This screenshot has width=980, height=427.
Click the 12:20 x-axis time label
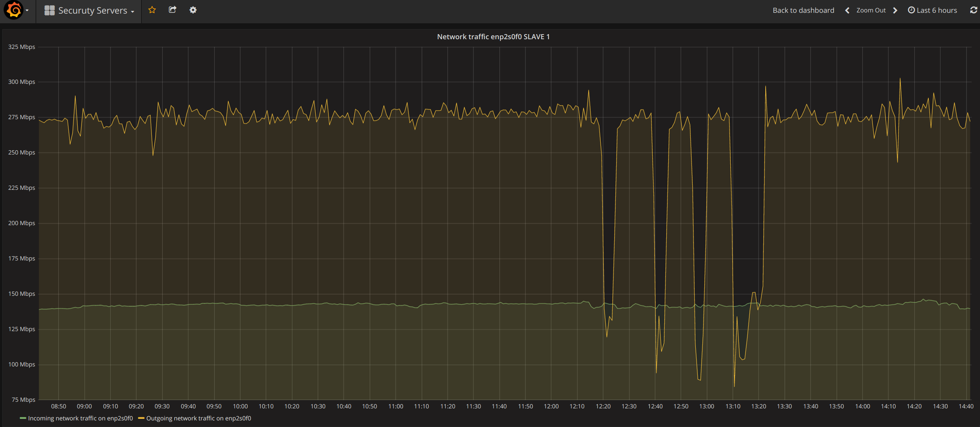[x=603, y=406]
